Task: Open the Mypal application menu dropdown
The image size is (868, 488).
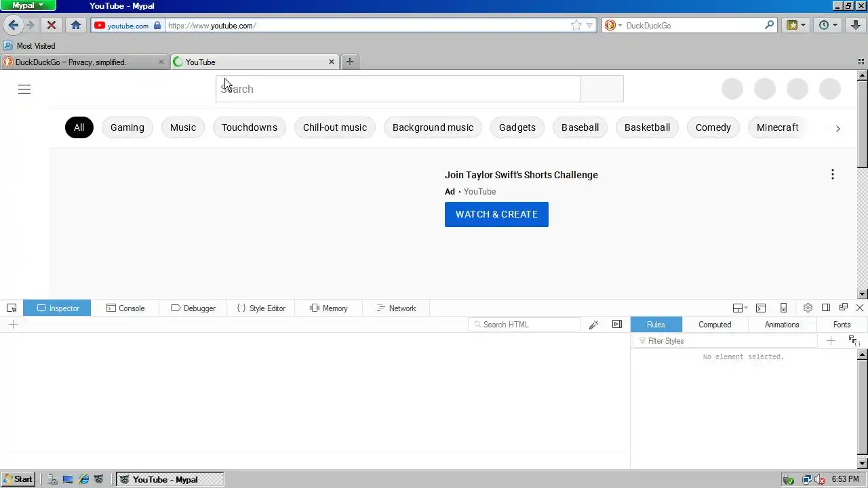Action: 28,5
